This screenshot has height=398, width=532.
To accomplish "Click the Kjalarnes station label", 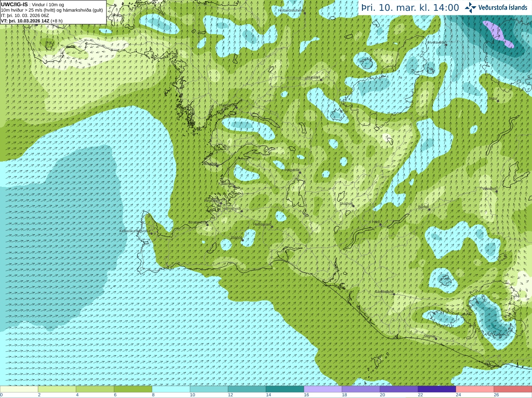I will tap(226, 183).
